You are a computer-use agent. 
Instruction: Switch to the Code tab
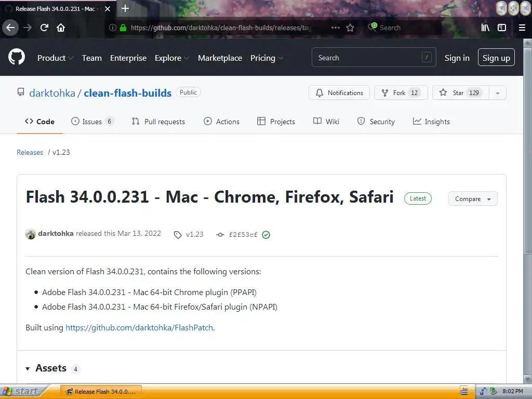(x=39, y=122)
